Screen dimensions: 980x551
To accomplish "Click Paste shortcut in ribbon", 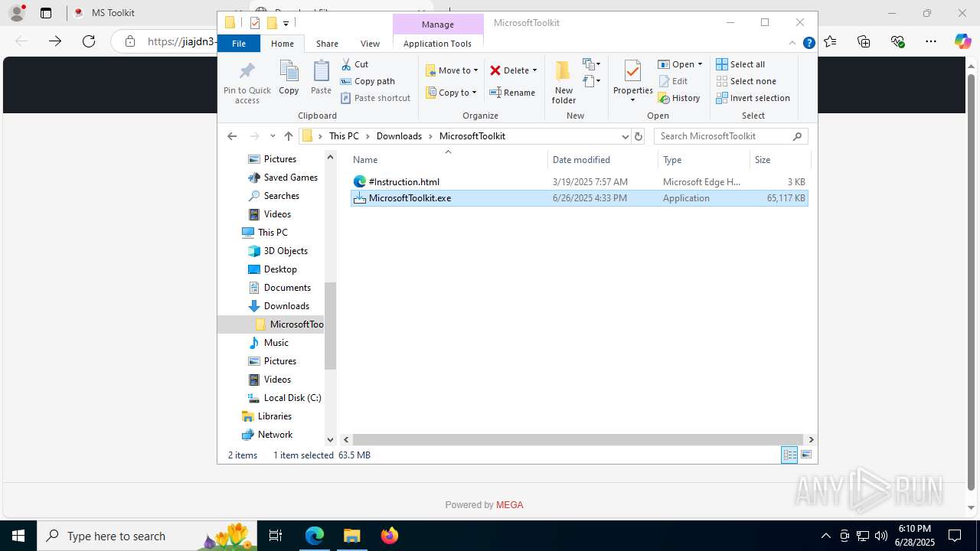I will (375, 98).
